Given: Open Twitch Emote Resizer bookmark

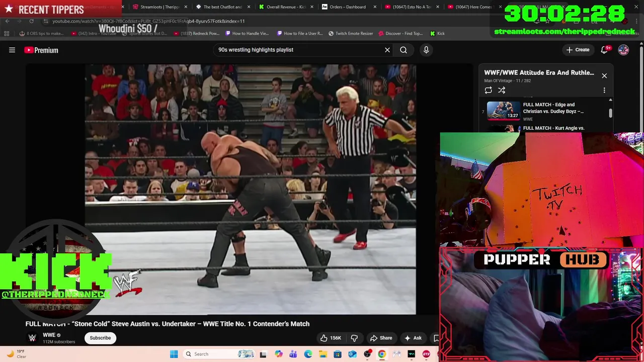Looking at the screenshot, I should pos(351,33).
